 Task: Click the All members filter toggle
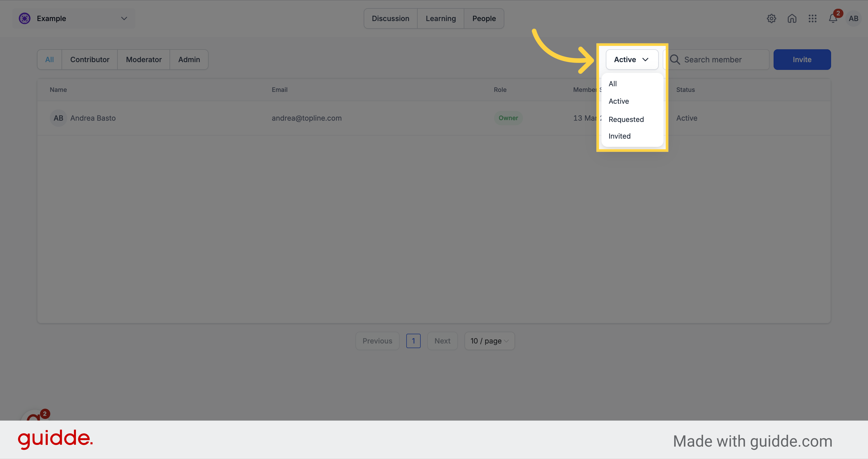(613, 83)
